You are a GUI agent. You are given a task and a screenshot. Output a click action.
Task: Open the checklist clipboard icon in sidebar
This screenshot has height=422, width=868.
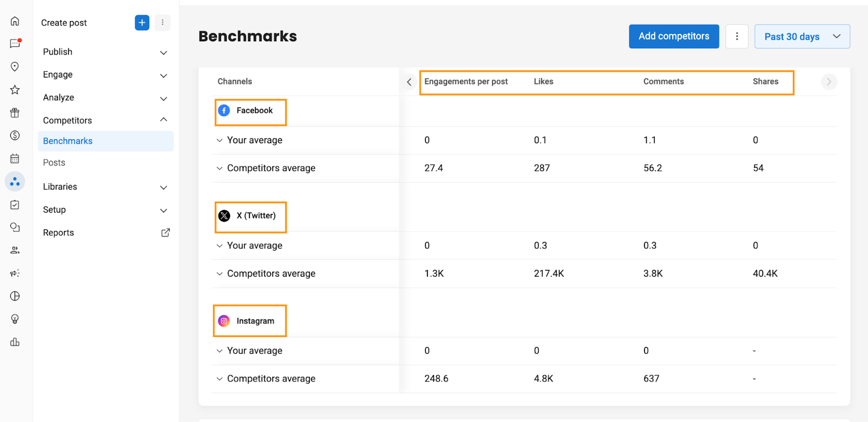tap(15, 204)
